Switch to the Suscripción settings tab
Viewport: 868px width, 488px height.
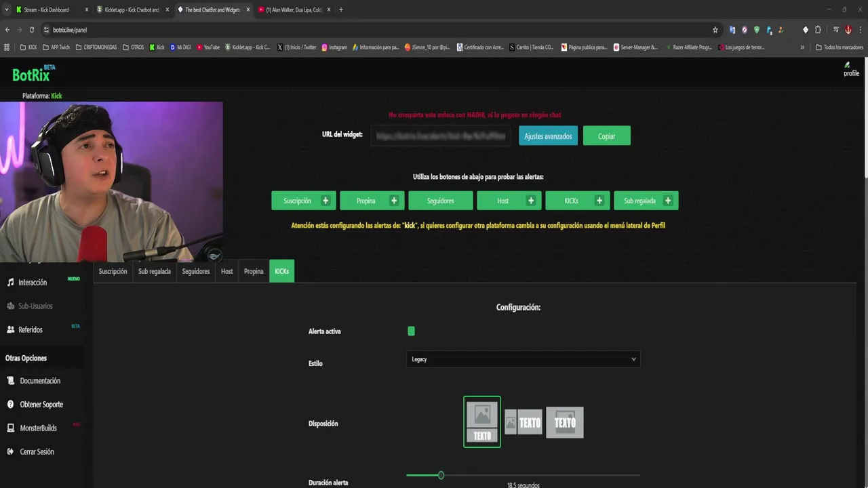(113, 271)
